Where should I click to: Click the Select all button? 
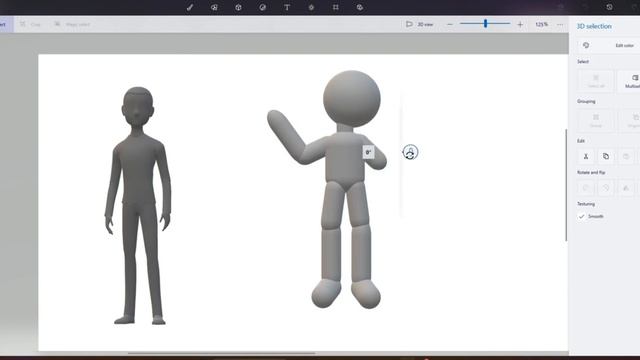click(x=596, y=81)
